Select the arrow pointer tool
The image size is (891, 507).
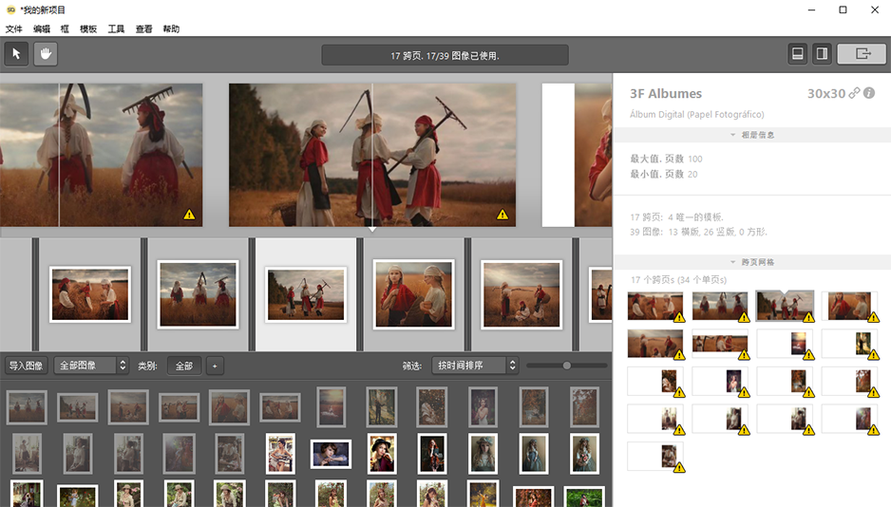[16, 54]
